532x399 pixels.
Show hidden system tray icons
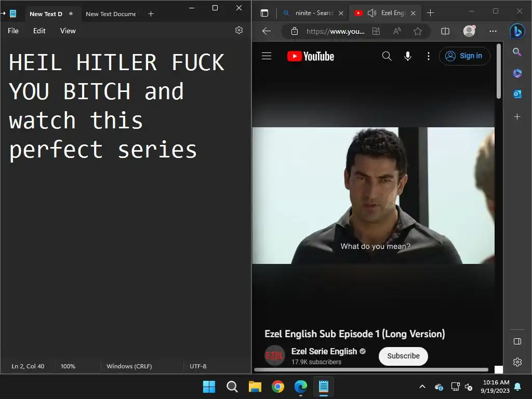click(422, 387)
